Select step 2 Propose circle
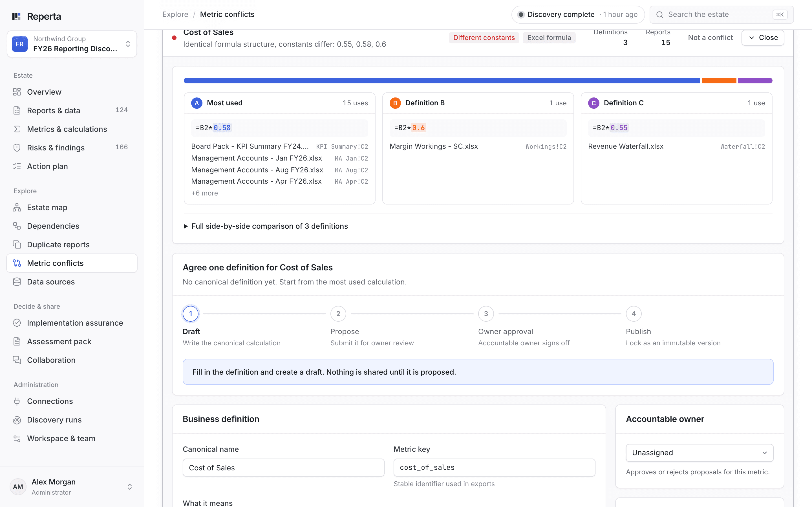The image size is (812, 507). (338, 314)
